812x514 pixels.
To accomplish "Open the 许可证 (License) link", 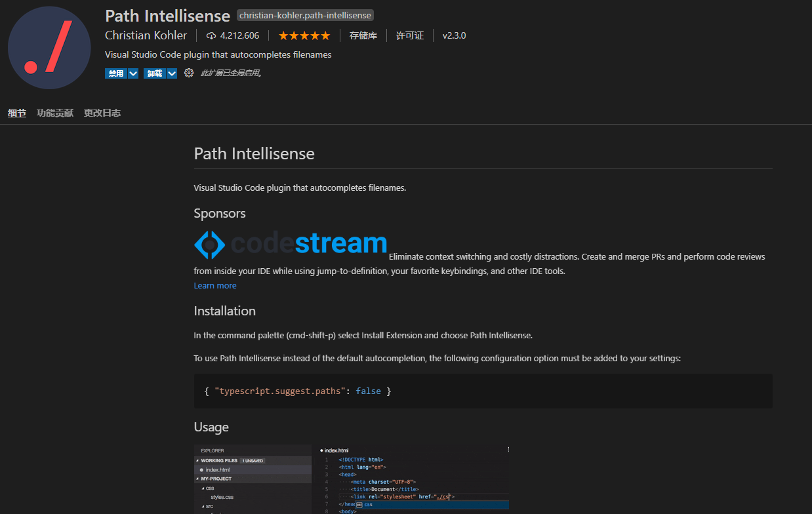I will (x=410, y=35).
